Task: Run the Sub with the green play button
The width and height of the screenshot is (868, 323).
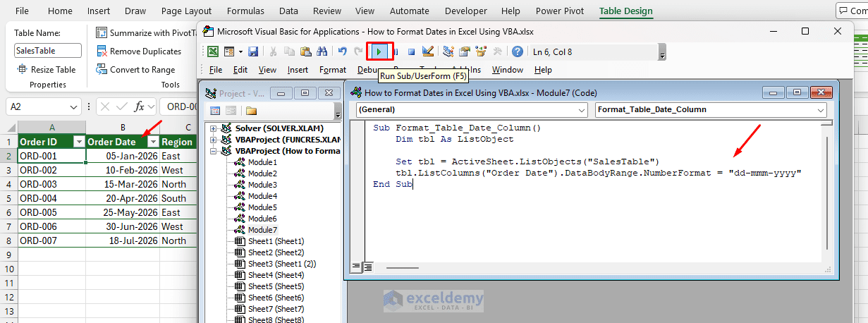Action: click(x=379, y=51)
